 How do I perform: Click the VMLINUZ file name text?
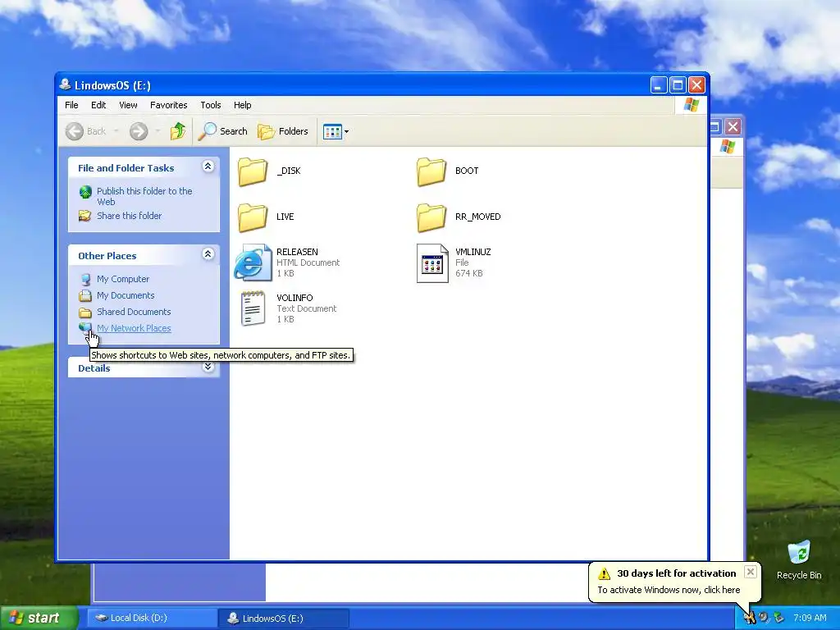click(x=473, y=252)
